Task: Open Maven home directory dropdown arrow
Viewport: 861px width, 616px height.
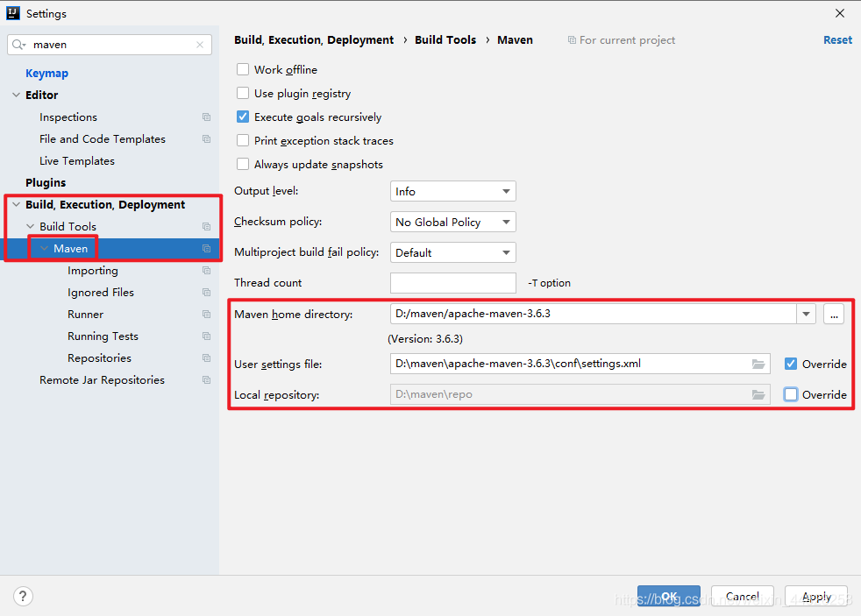Action: click(x=806, y=315)
